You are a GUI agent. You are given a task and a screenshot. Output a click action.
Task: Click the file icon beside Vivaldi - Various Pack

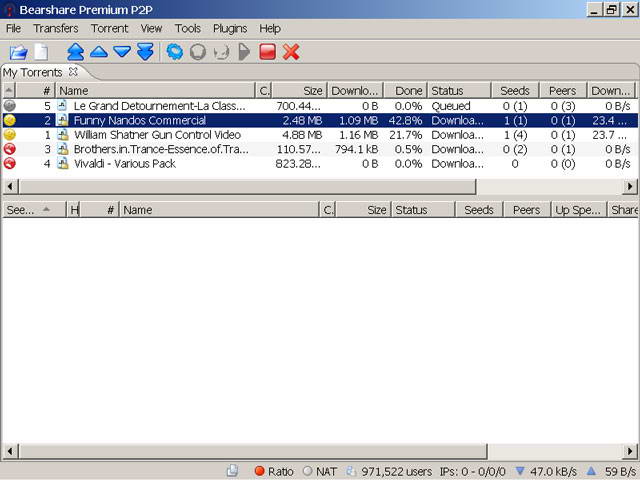pos(62,163)
